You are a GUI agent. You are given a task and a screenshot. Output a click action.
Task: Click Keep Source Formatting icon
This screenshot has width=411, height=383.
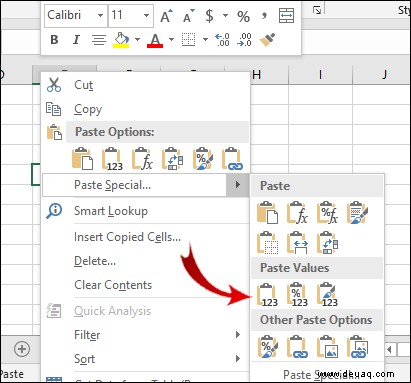click(x=357, y=212)
